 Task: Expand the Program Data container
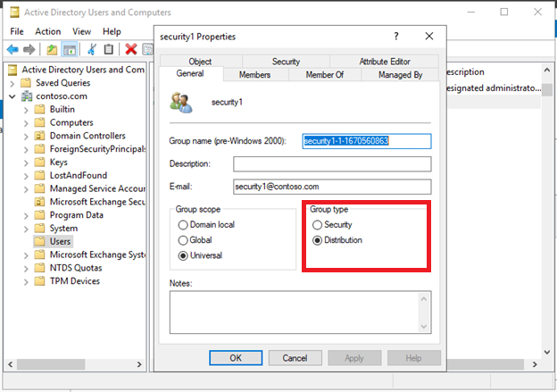[x=26, y=216]
